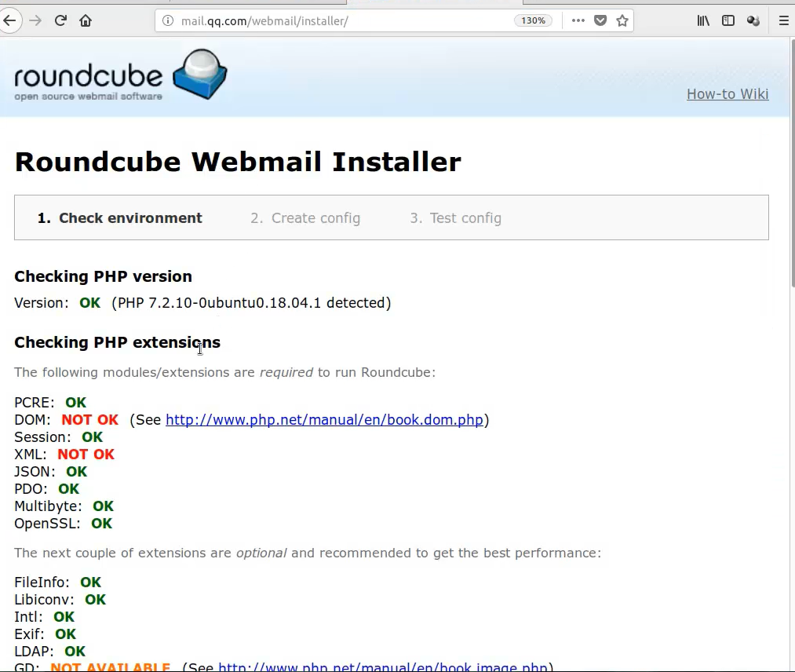Screen dimensions: 795x672
Task: Open page actions three-dot menu
Action: [578, 20]
